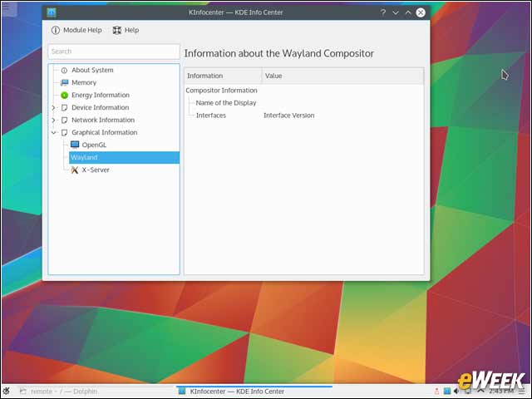This screenshot has width=532, height=399.
Task: Click the titlebar question mark help button
Action: tap(383, 12)
